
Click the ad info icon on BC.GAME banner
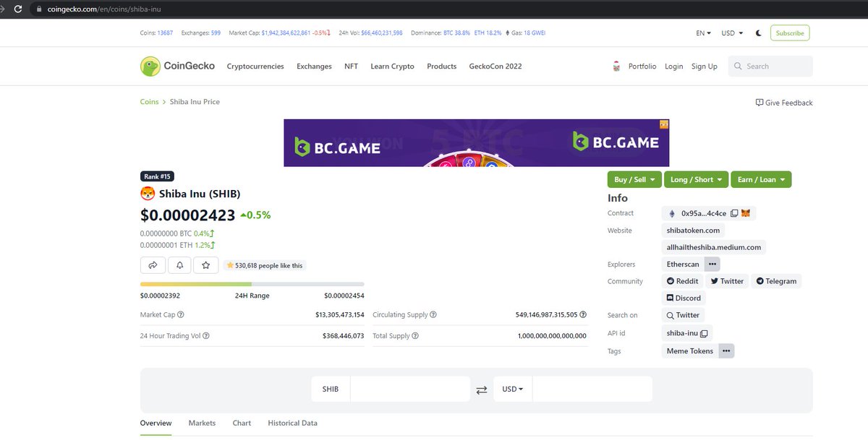point(664,124)
